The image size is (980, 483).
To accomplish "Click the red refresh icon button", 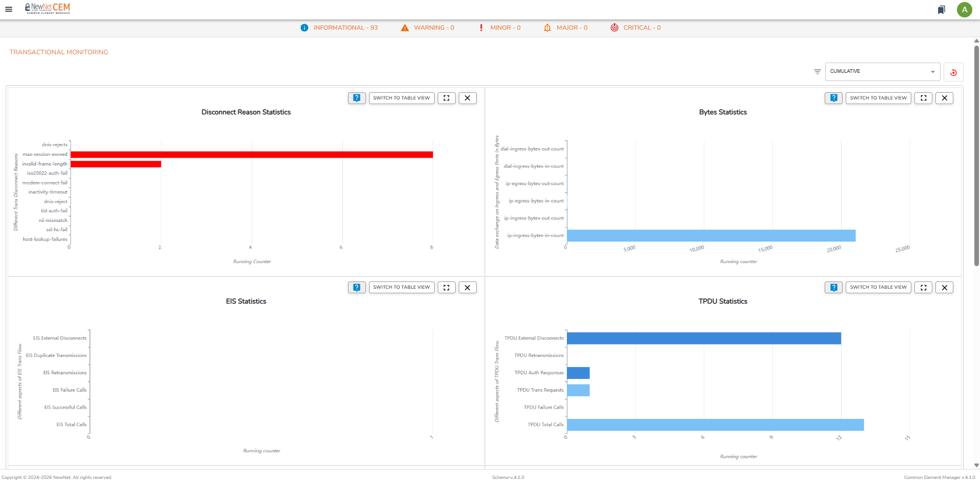I will tap(953, 72).
